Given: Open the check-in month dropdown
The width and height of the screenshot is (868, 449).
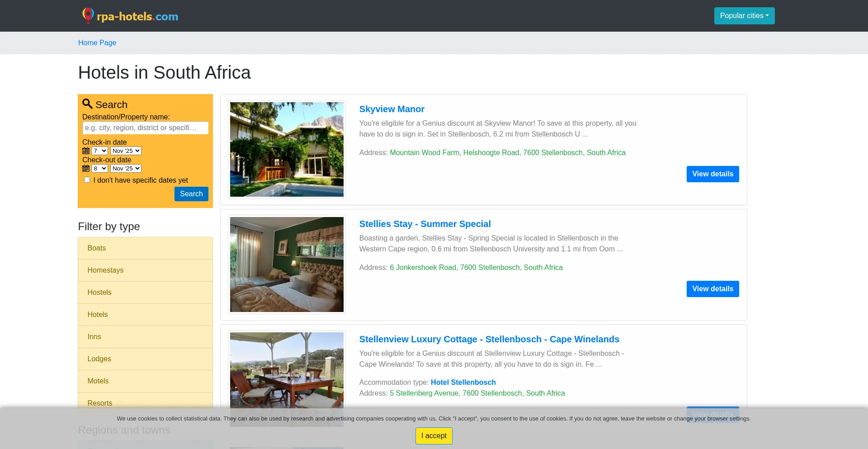Looking at the screenshot, I should click(126, 151).
